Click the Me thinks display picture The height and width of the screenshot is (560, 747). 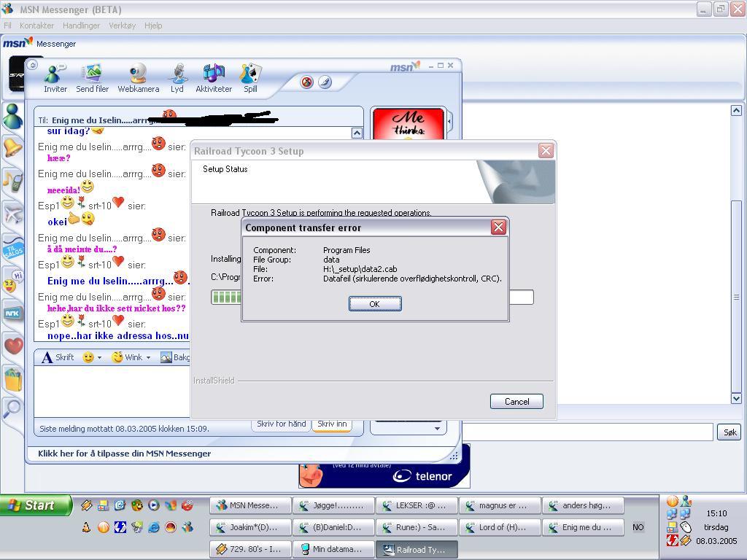click(x=409, y=125)
